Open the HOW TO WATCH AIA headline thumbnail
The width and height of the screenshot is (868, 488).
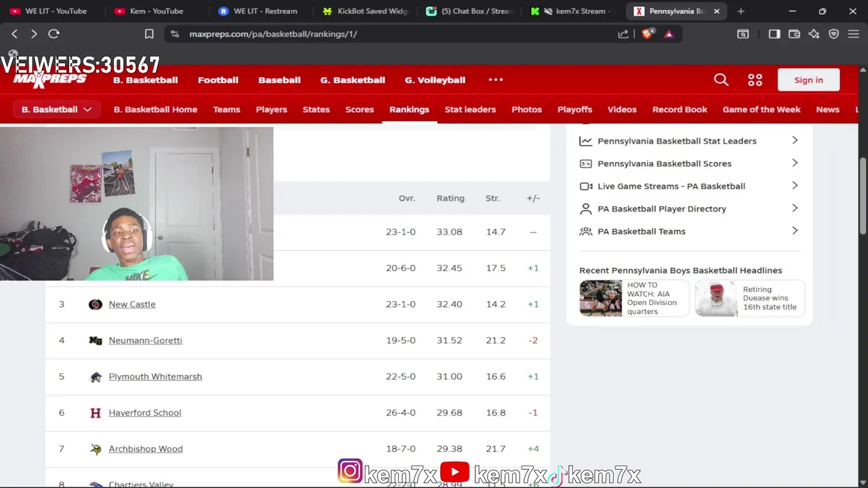(x=600, y=298)
